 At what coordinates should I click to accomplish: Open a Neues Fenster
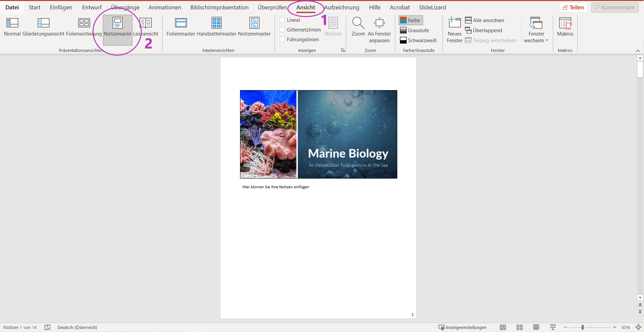[455, 30]
